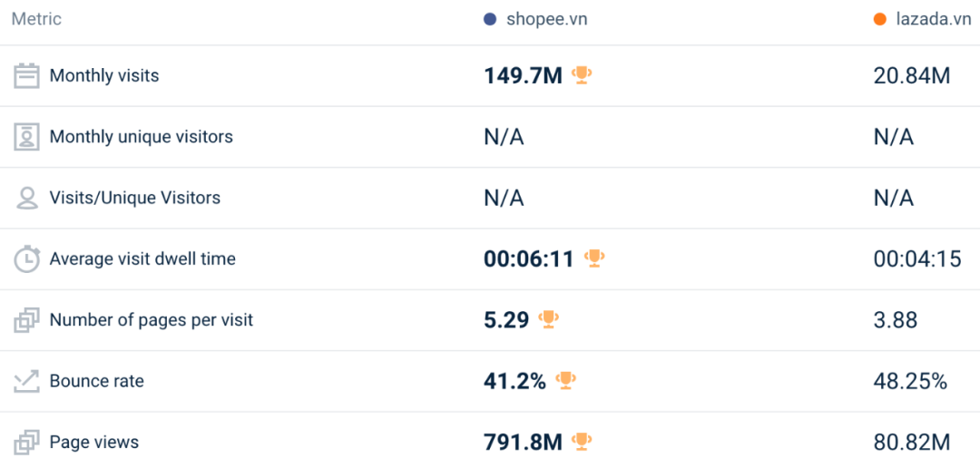The width and height of the screenshot is (980, 468).
Task: Click the trophy beside the 5.29 value
Action: pyautogui.click(x=548, y=319)
